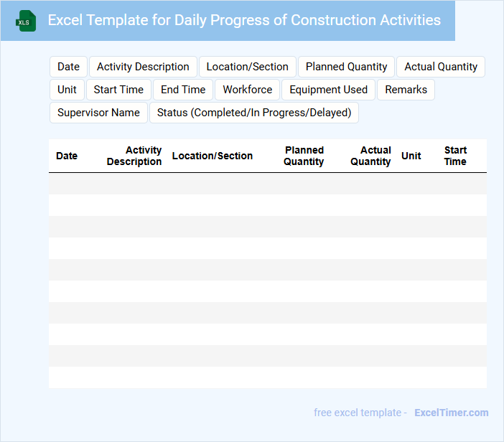Choose the Planned Quantity tag
The height and width of the screenshot is (442, 504).
[x=346, y=67]
